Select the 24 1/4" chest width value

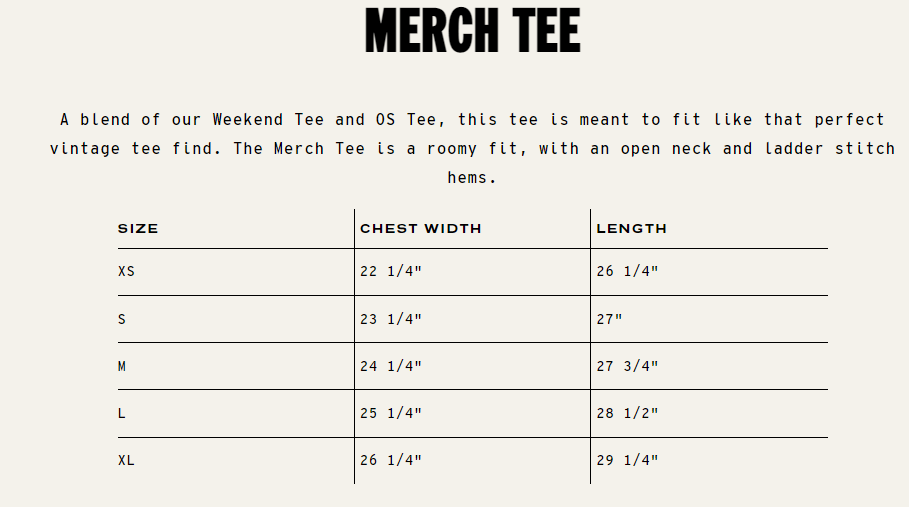point(391,366)
